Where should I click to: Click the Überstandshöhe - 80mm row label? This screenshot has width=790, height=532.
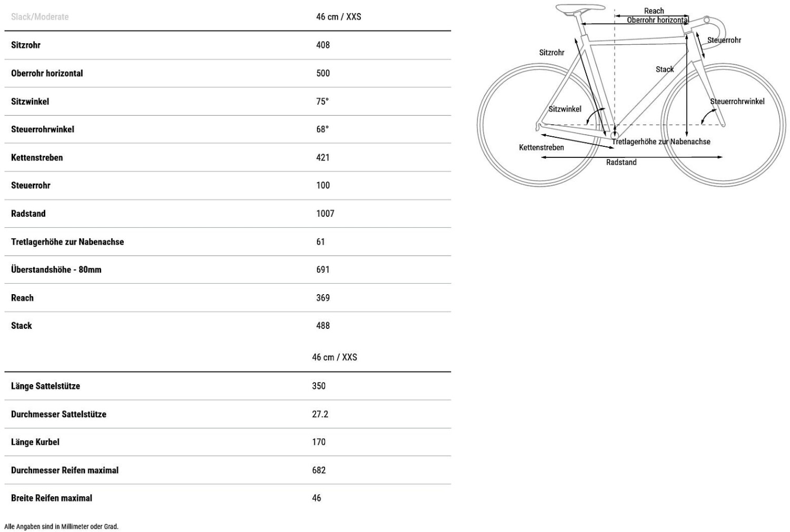[x=56, y=270]
